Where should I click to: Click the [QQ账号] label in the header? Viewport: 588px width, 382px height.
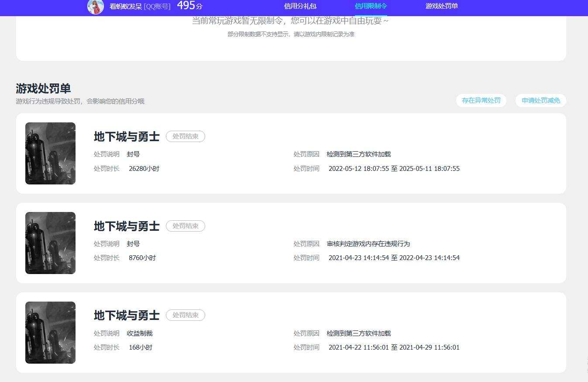pos(157,7)
